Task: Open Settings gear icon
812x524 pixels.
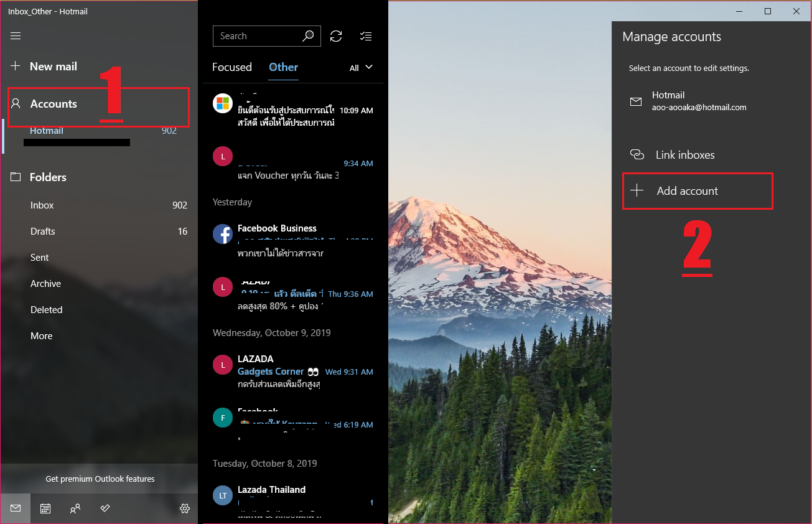Action: (185, 508)
